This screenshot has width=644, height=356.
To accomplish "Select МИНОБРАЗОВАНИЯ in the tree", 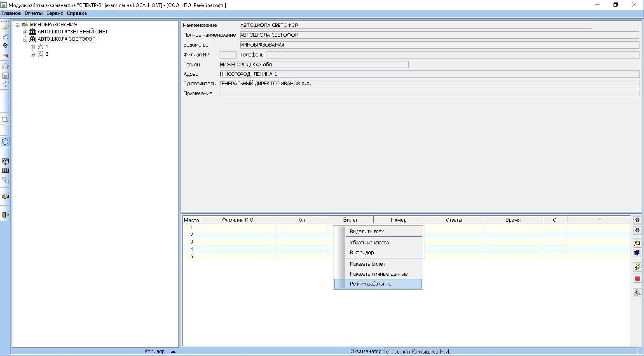I will 54,25.
